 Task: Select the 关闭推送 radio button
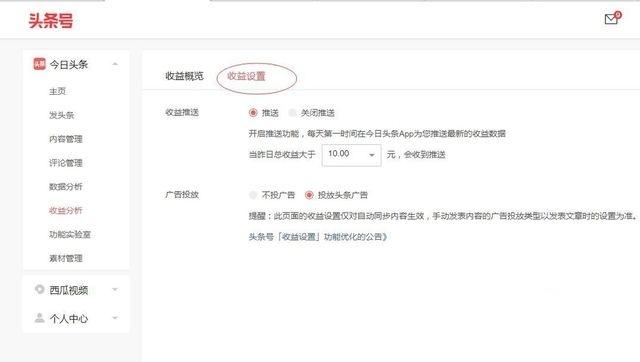tap(292, 113)
